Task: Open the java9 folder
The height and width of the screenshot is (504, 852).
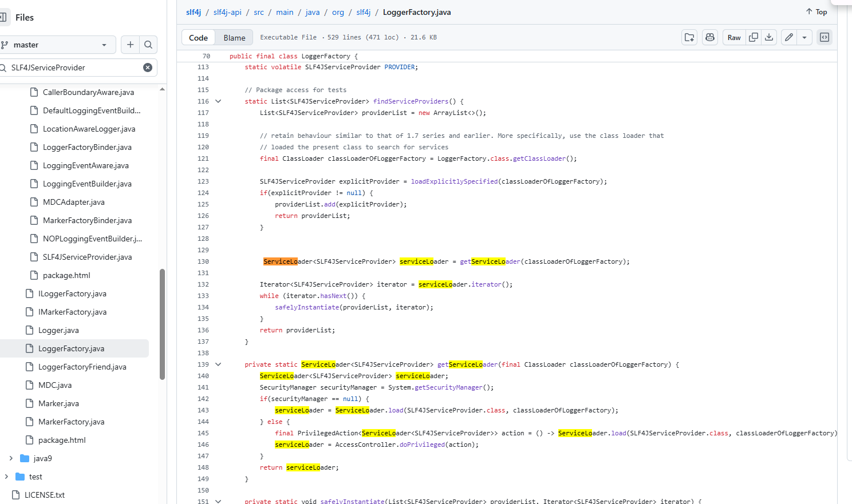Action: click(x=43, y=458)
